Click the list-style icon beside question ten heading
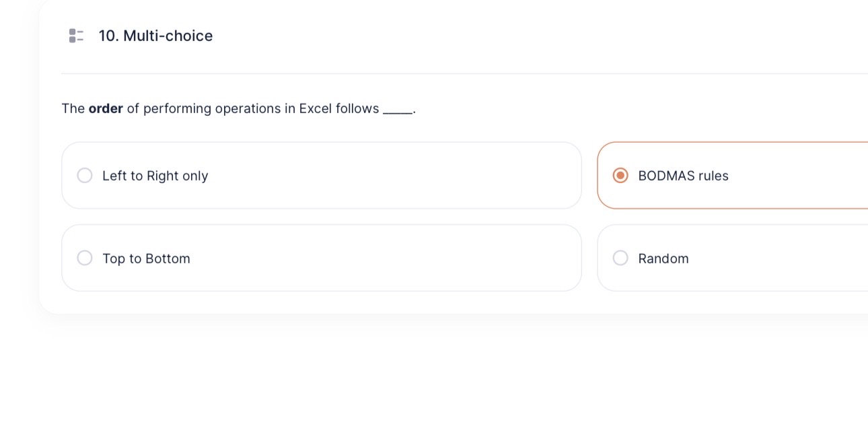The image size is (868, 437). (x=76, y=36)
